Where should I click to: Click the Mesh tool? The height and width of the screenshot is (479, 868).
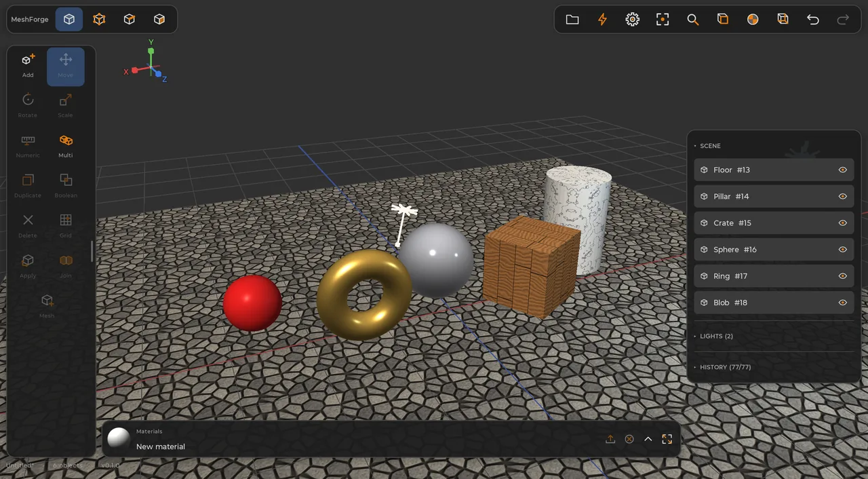tap(47, 307)
